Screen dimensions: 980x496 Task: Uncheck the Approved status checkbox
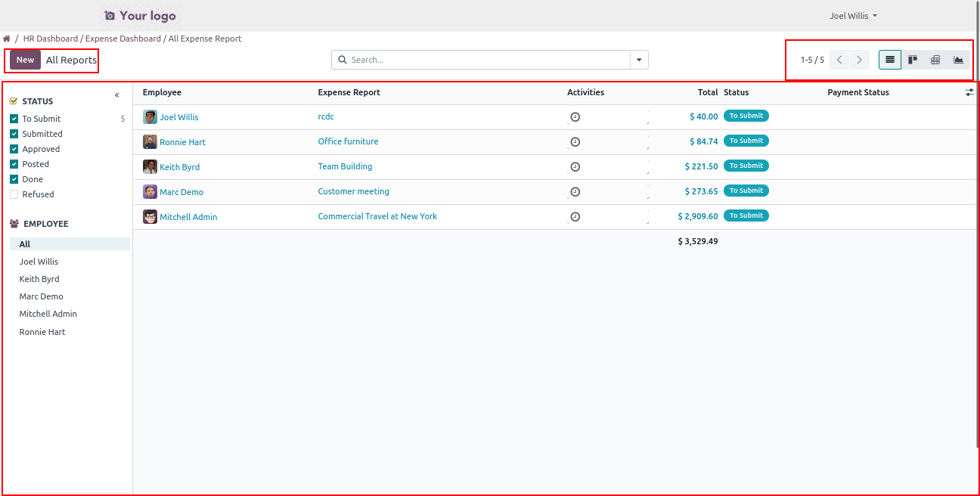point(14,149)
